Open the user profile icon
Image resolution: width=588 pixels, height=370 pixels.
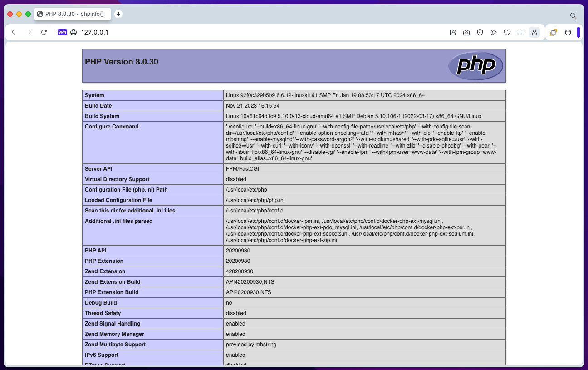click(534, 32)
